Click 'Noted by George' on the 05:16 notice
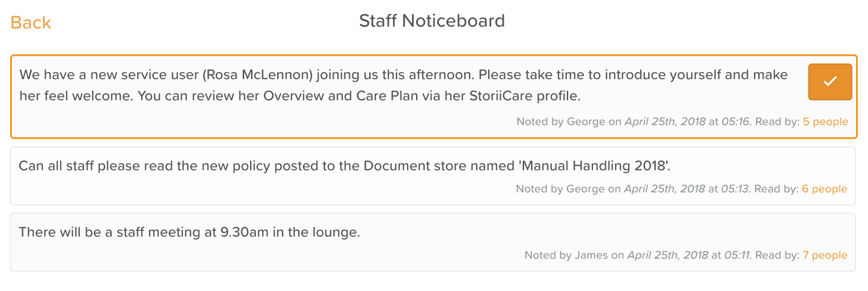Viewport: 868px width, 291px height. [560, 122]
